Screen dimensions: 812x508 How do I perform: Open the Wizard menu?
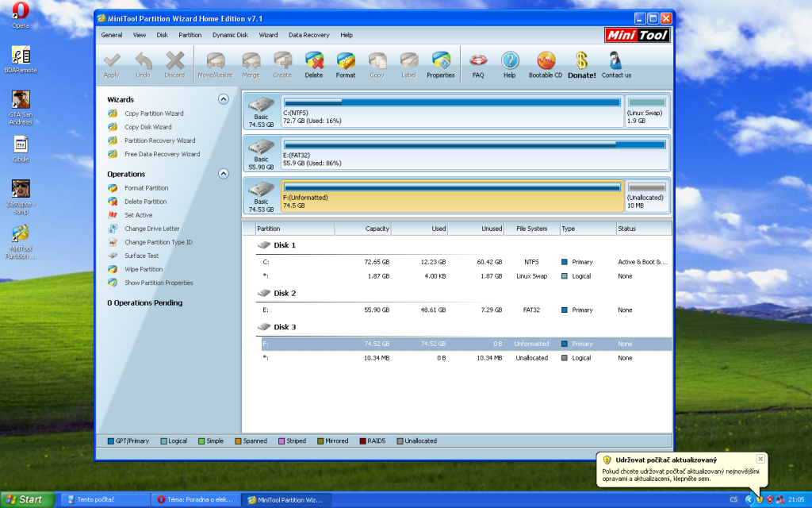[268, 35]
